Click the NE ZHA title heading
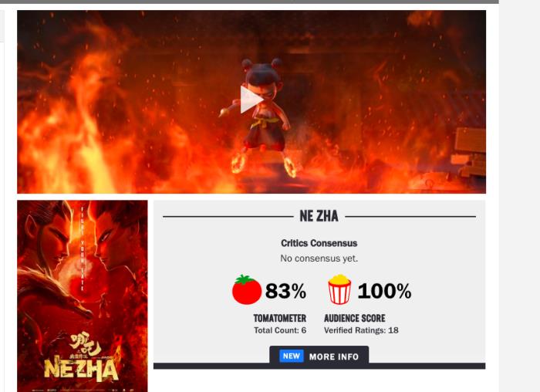 pos(319,216)
